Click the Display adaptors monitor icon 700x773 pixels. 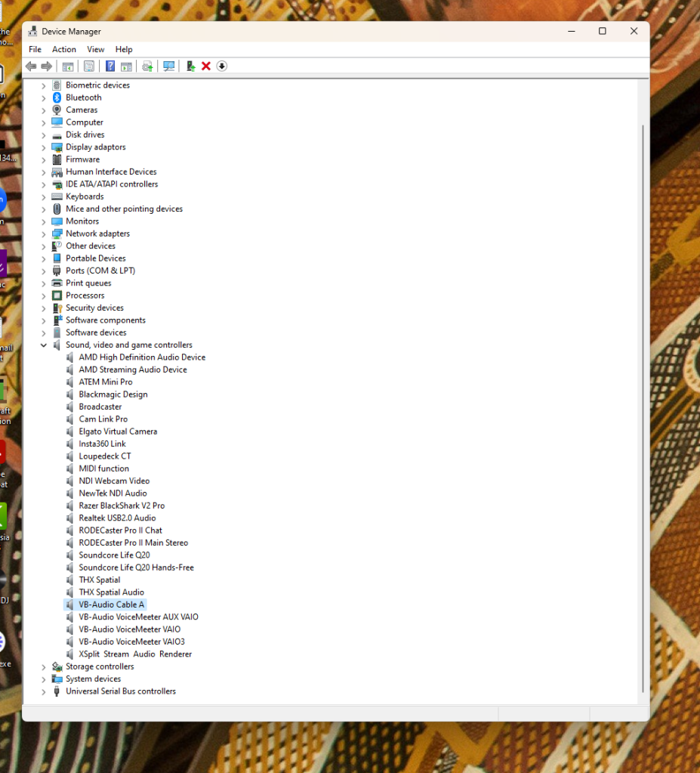57,147
